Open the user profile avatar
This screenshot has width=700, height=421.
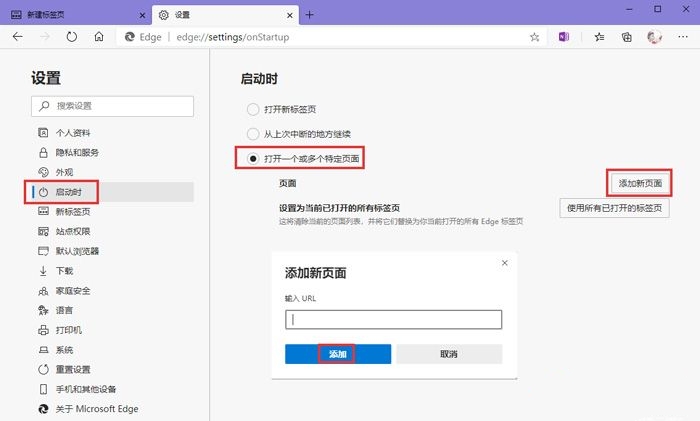point(654,37)
